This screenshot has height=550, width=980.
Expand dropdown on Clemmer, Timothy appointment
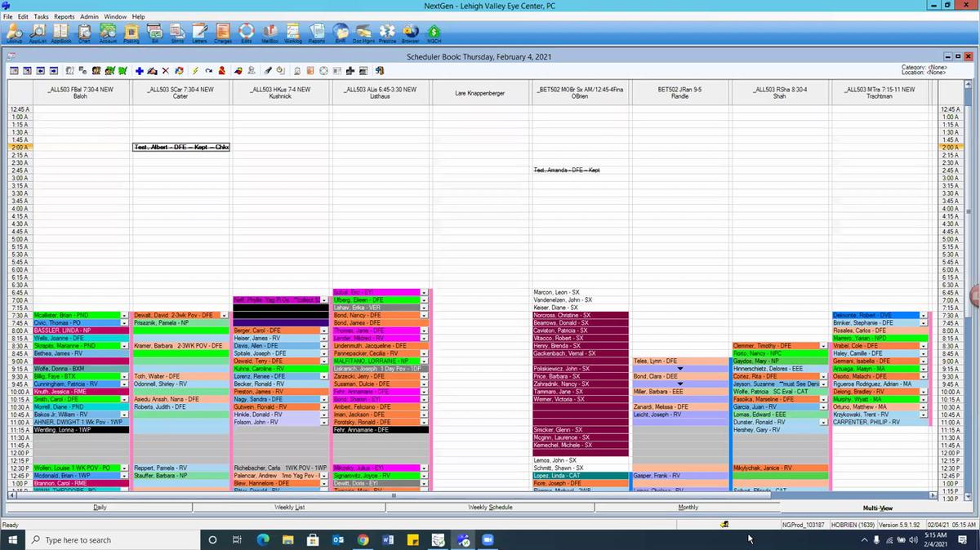tap(823, 346)
